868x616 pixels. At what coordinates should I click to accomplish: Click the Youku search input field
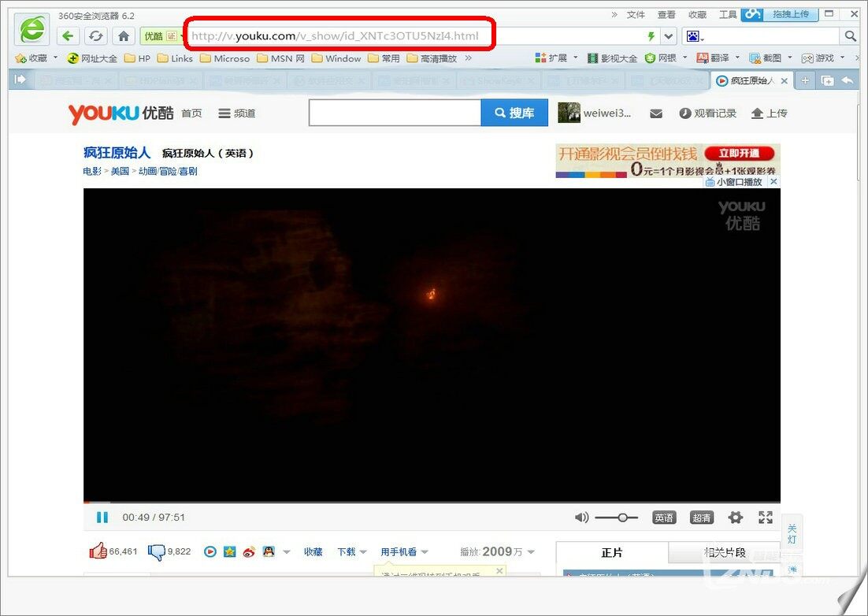click(395, 113)
